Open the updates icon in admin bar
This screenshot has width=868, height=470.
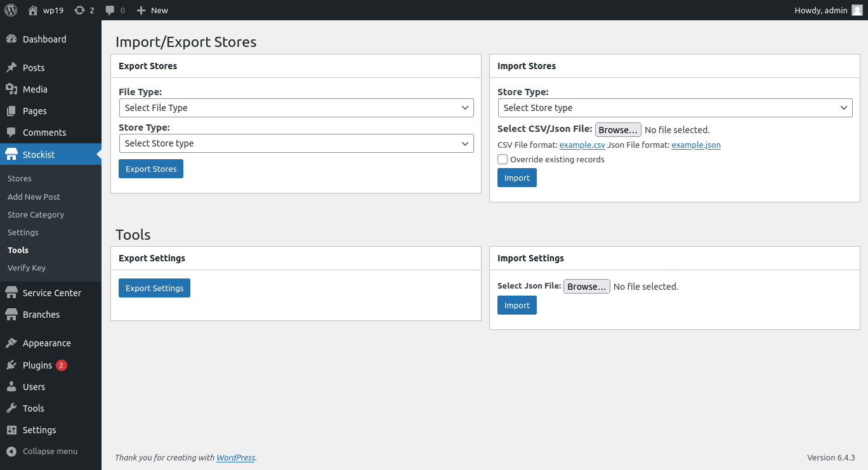(x=79, y=10)
